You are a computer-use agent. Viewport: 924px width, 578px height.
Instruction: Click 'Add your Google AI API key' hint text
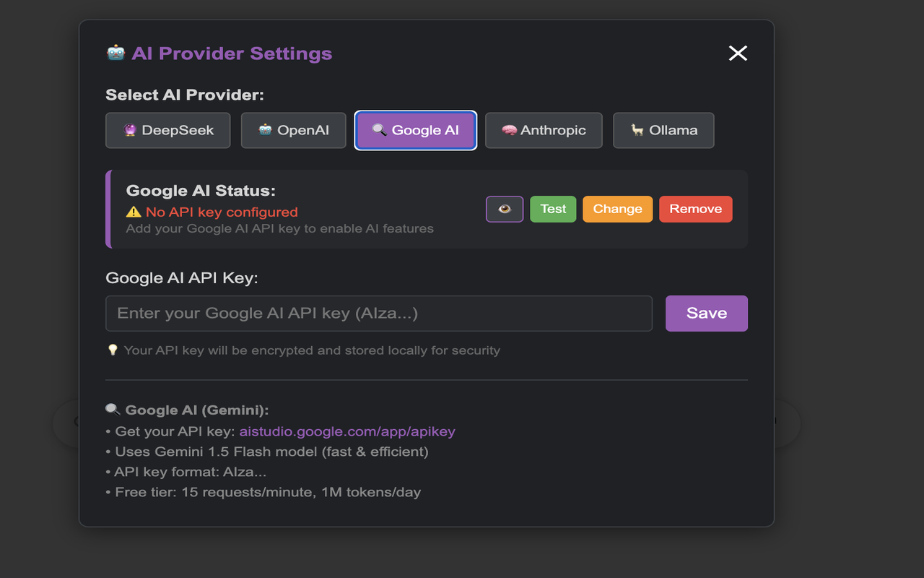coord(280,228)
